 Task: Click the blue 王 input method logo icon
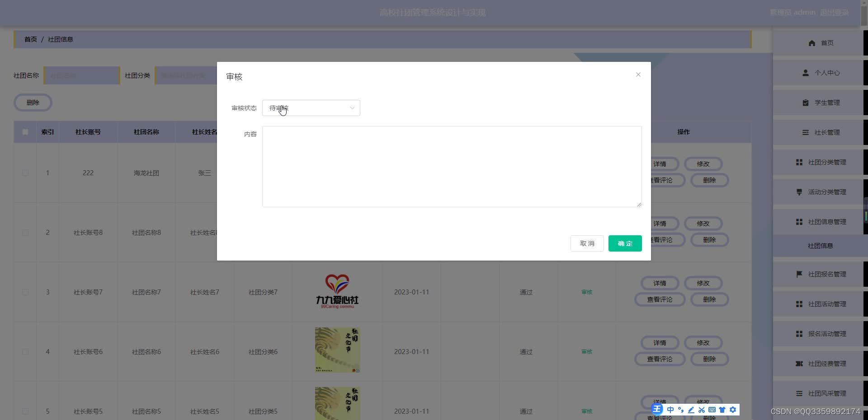657,409
